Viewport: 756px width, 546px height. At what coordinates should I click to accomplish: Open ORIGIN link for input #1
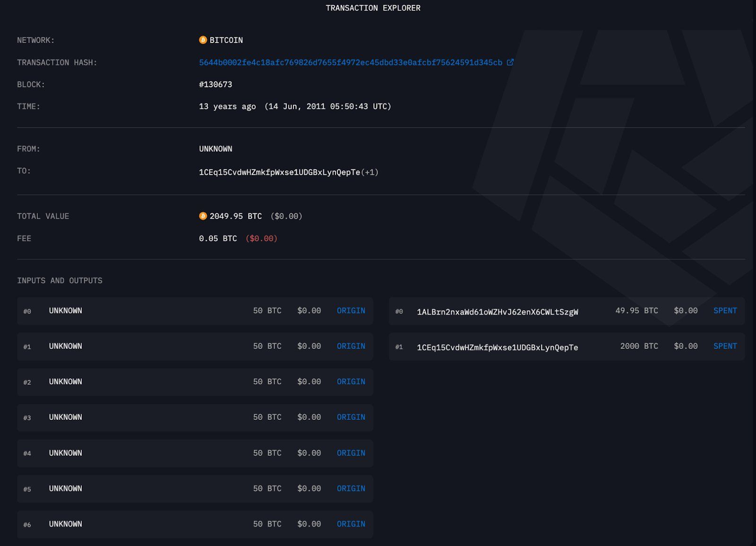[351, 346]
